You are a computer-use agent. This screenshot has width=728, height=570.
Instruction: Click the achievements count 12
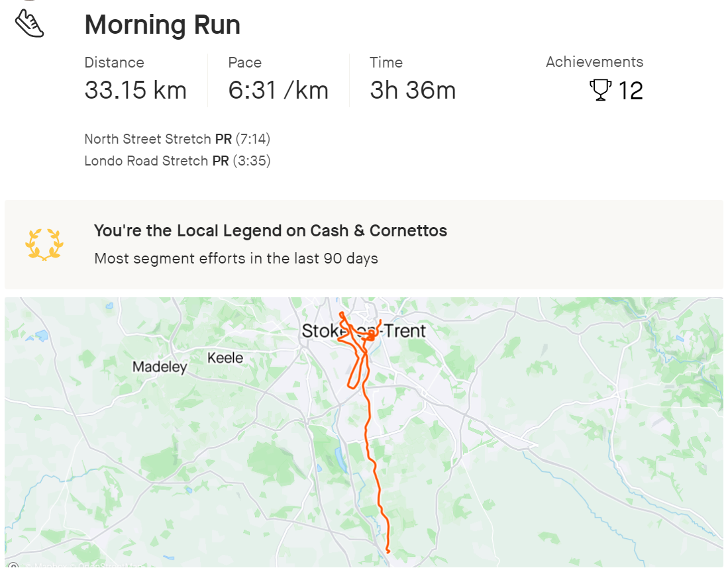tap(631, 91)
